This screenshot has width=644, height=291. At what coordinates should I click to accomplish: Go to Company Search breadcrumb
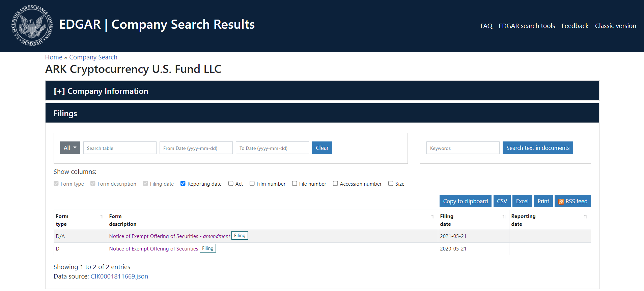coord(93,57)
